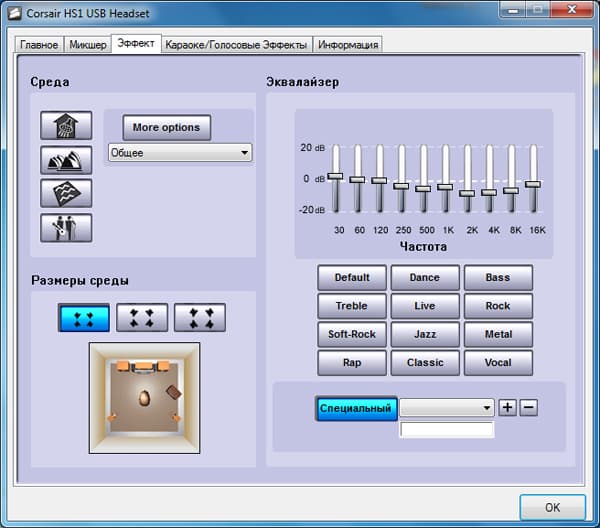Click the Corsair window title icon
This screenshot has width=600, height=528.
[x=15, y=13]
